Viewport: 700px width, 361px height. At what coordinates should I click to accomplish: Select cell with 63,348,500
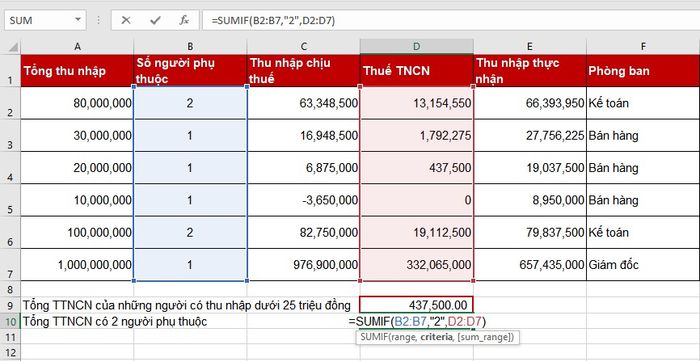(x=304, y=103)
